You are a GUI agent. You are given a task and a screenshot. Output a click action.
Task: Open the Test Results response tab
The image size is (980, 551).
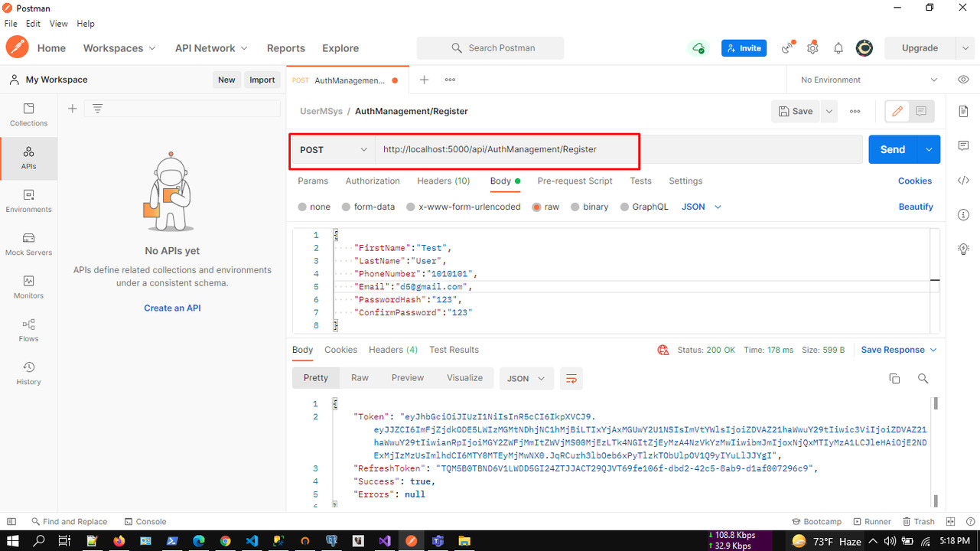(454, 350)
